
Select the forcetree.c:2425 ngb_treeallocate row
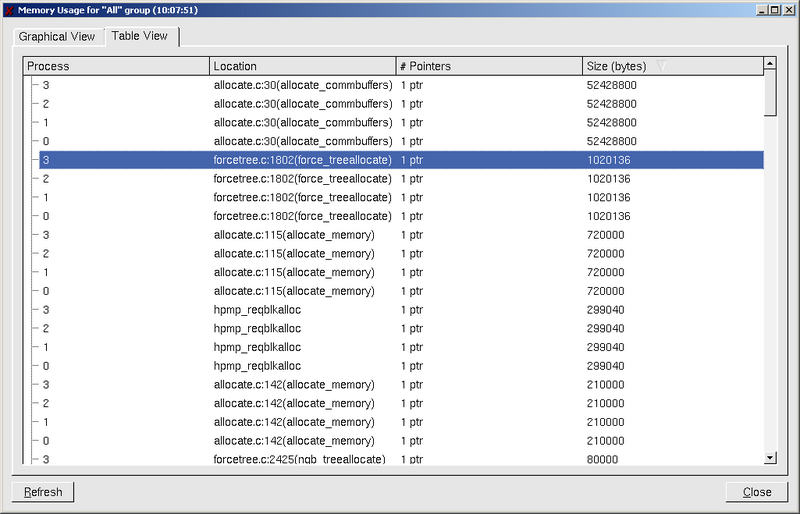coord(300,459)
